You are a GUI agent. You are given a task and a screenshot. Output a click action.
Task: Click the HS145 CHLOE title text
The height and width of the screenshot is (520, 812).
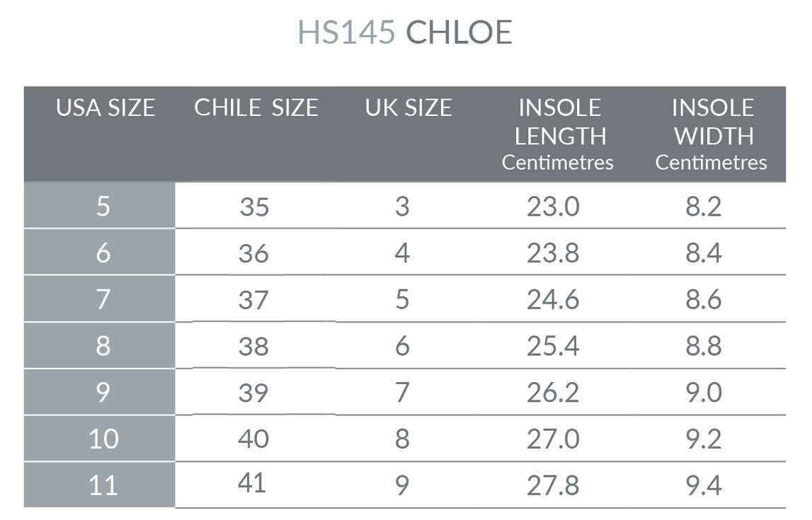pos(404,33)
